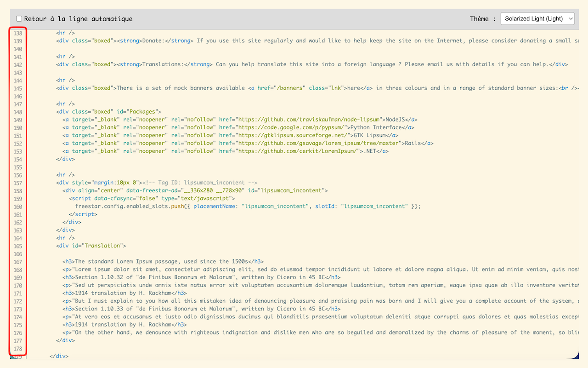Click line number 157 in the gutter
Image resolution: width=588 pixels, height=368 pixels.
click(17, 183)
